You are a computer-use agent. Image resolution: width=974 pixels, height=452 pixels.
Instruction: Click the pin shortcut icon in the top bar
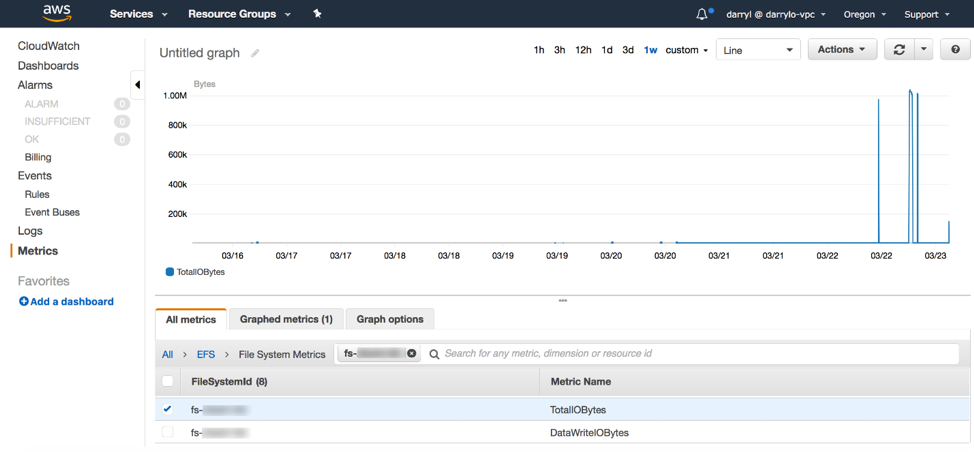pos(317,14)
